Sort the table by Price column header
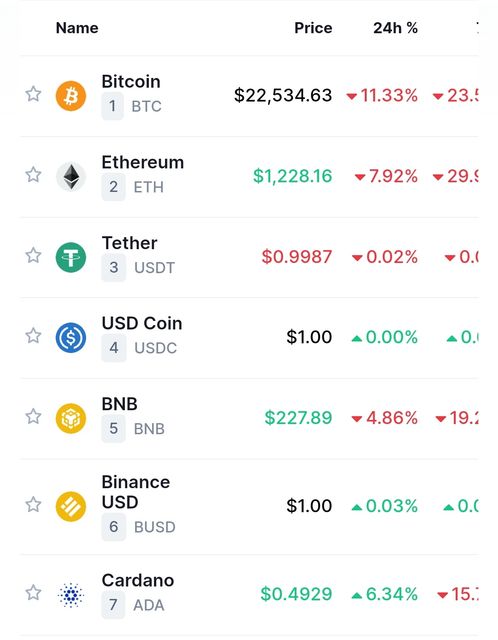 pos(313,28)
